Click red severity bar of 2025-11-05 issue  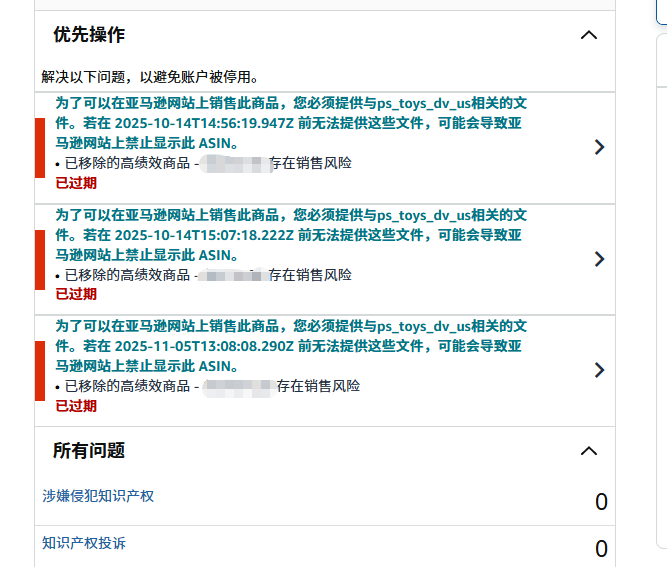(x=40, y=370)
